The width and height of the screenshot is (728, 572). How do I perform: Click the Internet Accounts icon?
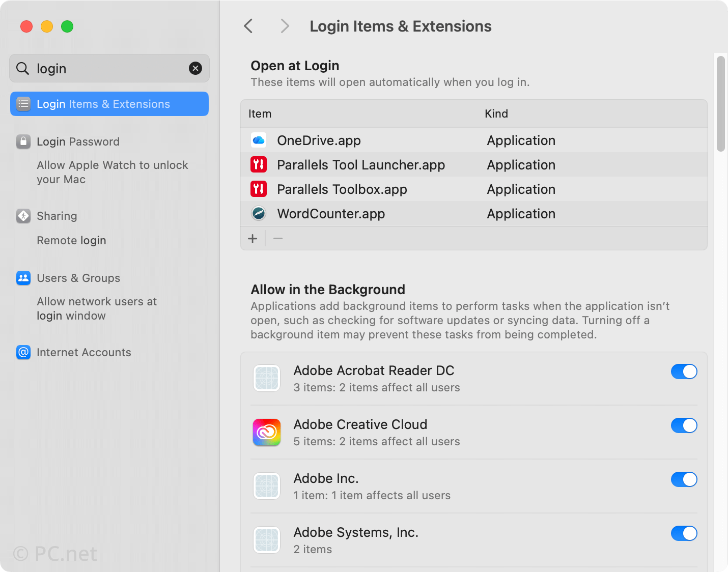tap(23, 352)
